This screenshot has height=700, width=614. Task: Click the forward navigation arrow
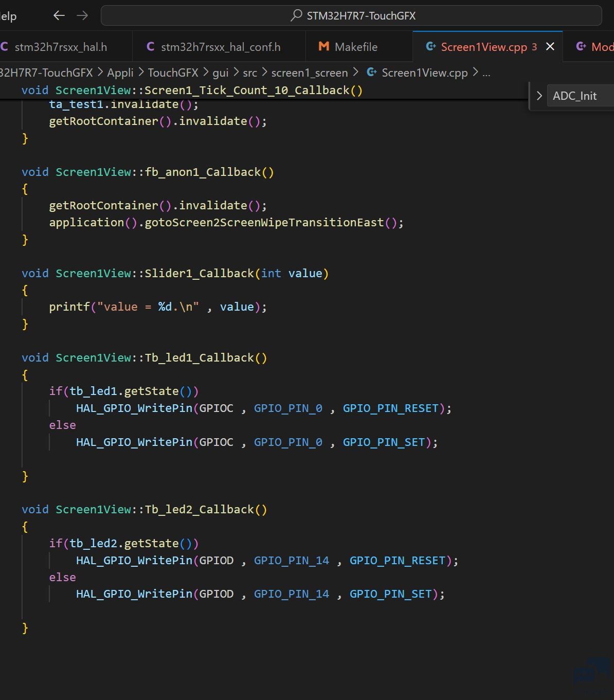[x=82, y=15]
